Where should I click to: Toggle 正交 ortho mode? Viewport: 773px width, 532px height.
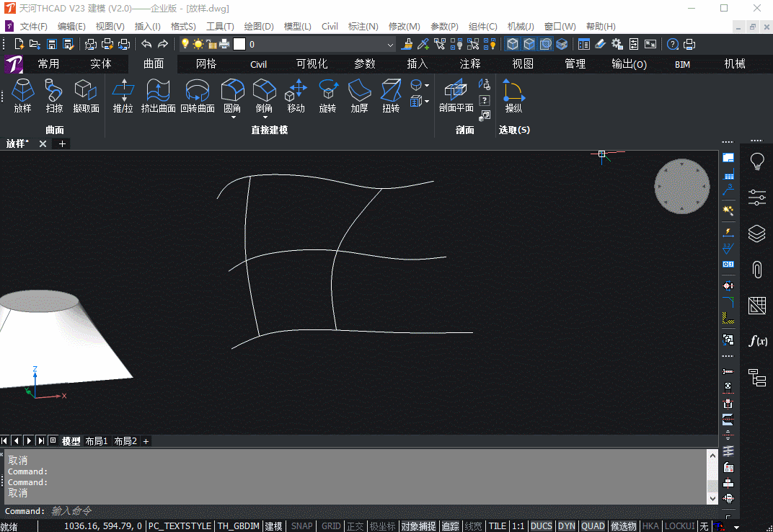click(355, 526)
